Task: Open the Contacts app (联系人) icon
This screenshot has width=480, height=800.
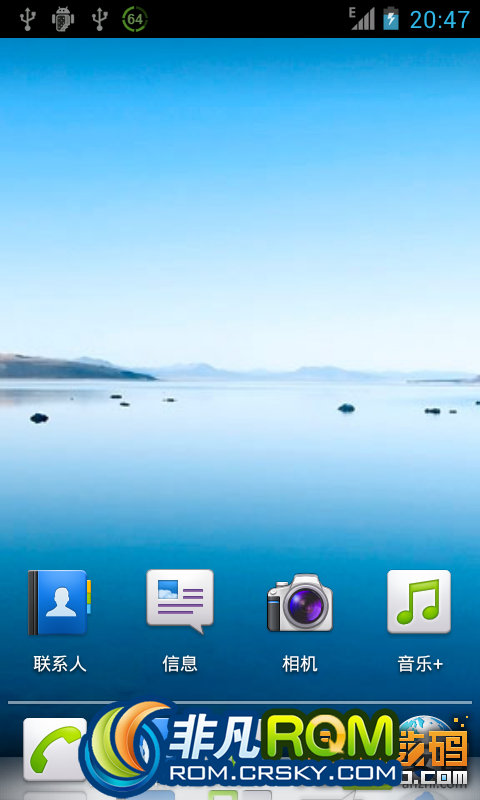Action: 59,602
